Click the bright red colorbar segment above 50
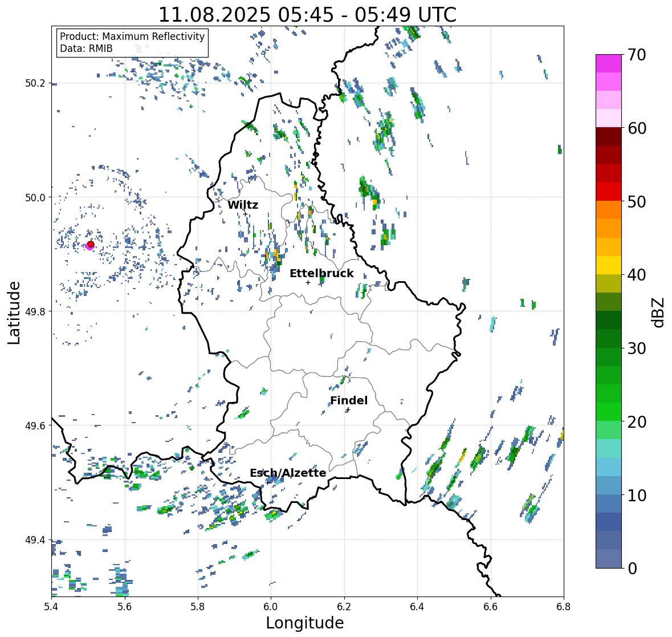Screen dimensions: 672x637 tap(609, 192)
